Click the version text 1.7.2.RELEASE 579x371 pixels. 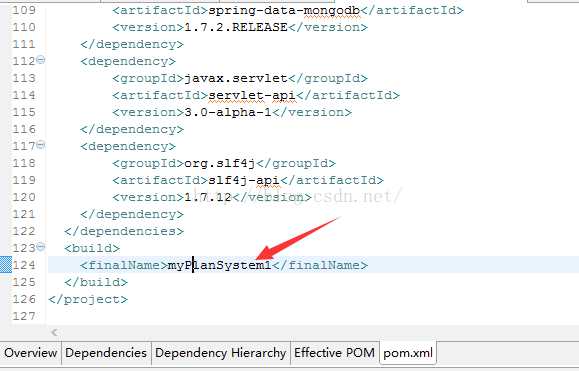[236, 27]
